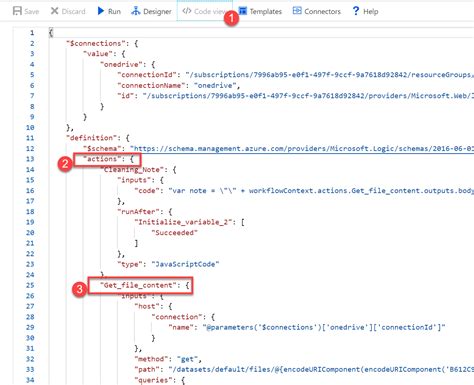Click line number 13 in the gutter
This screenshot has width=474, height=385.
(30, 159)
